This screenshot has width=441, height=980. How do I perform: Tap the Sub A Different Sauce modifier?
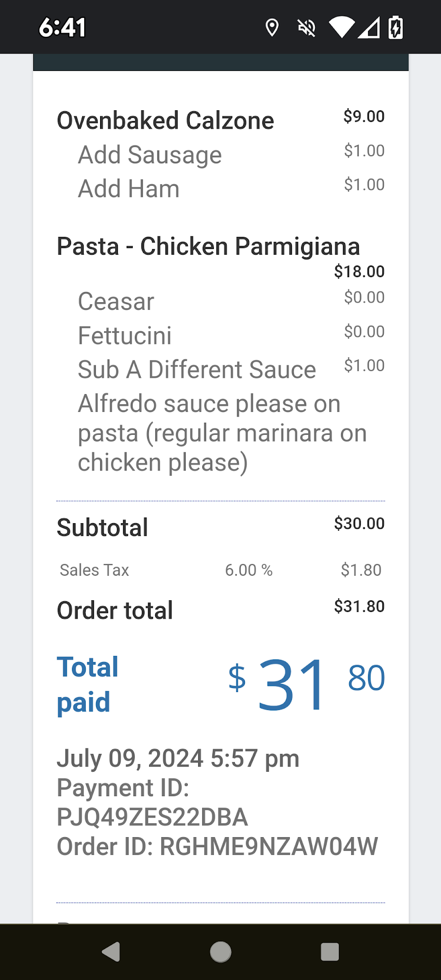tap(197, 370)
